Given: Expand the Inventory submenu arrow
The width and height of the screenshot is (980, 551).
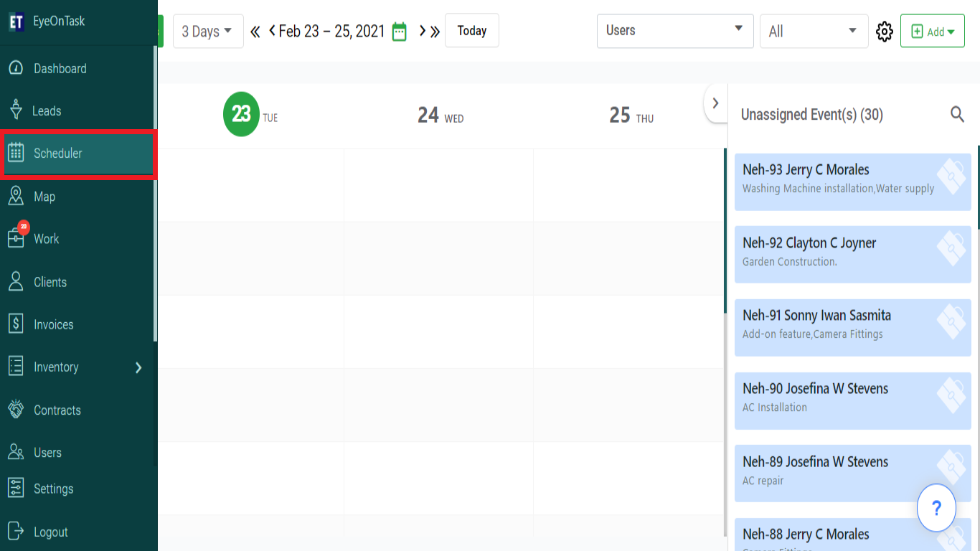Looking at the screenshot, I should [138, 367].
